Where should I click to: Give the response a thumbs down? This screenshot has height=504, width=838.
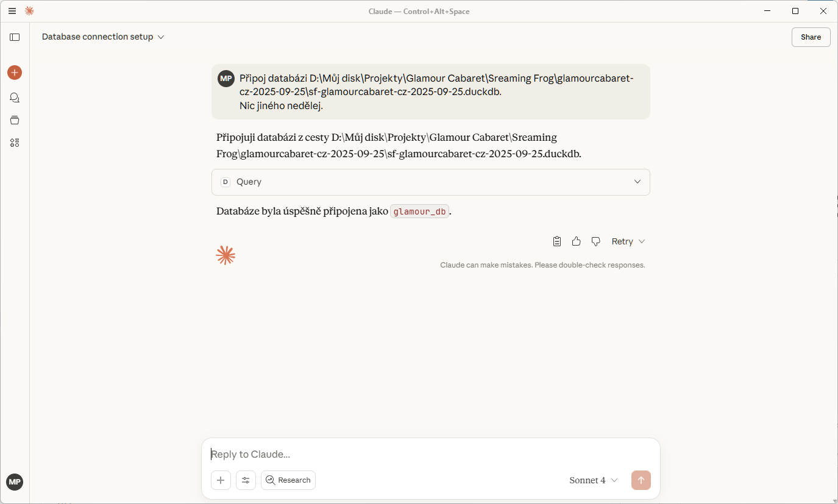[595, 241]
